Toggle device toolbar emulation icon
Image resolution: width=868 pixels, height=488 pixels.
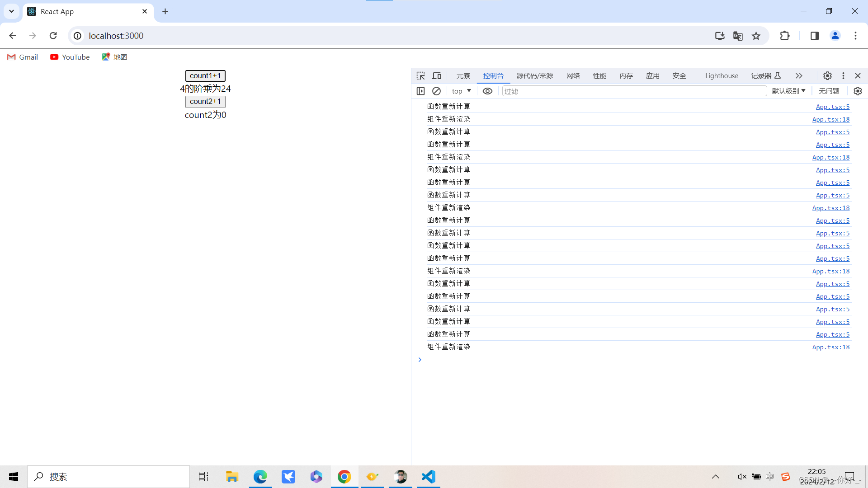click(437, 75)
